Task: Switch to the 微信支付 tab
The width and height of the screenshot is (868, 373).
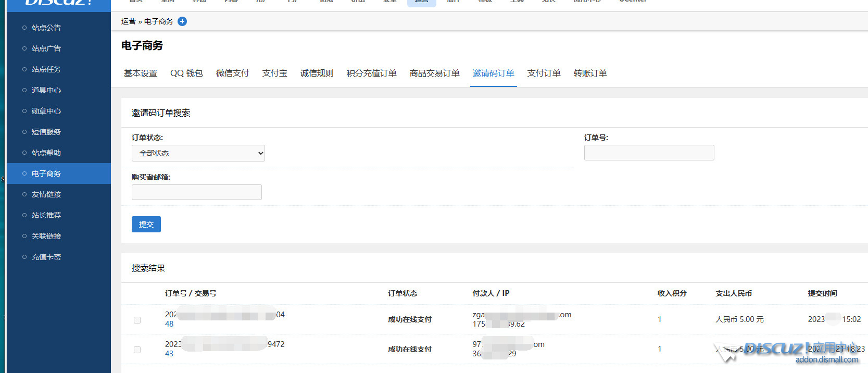Action: click(233, 73)
